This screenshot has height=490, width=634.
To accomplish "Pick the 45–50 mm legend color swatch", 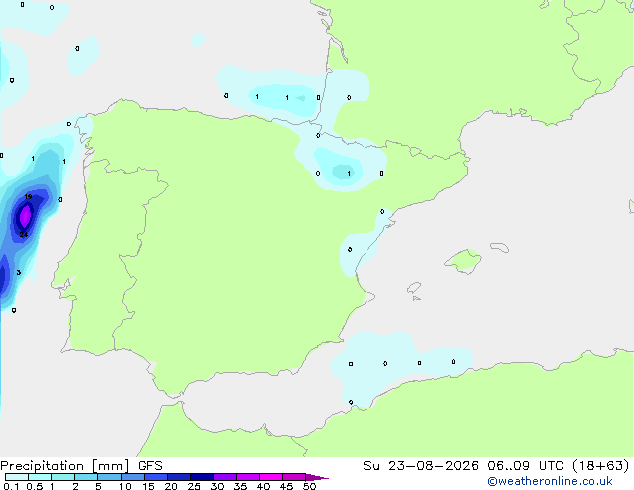I will (x=294, y=477).
